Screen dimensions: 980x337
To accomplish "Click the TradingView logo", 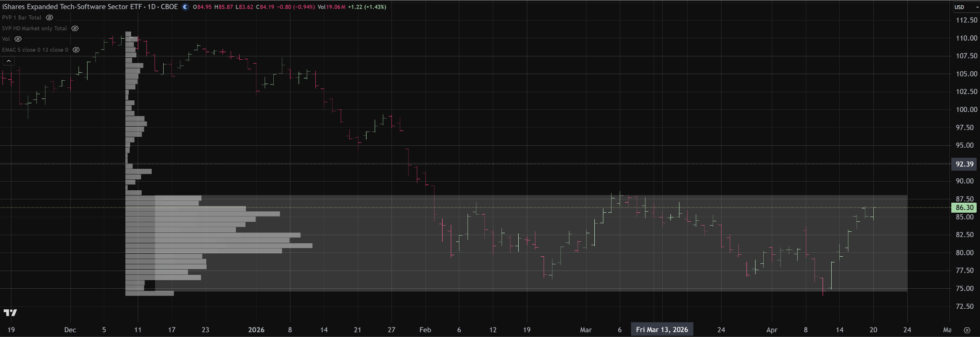I will 10,313.
